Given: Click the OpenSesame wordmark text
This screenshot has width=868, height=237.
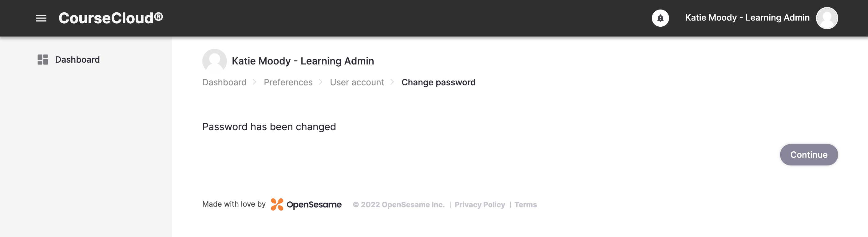Looking at the screenshot, I should coord(314,205).
